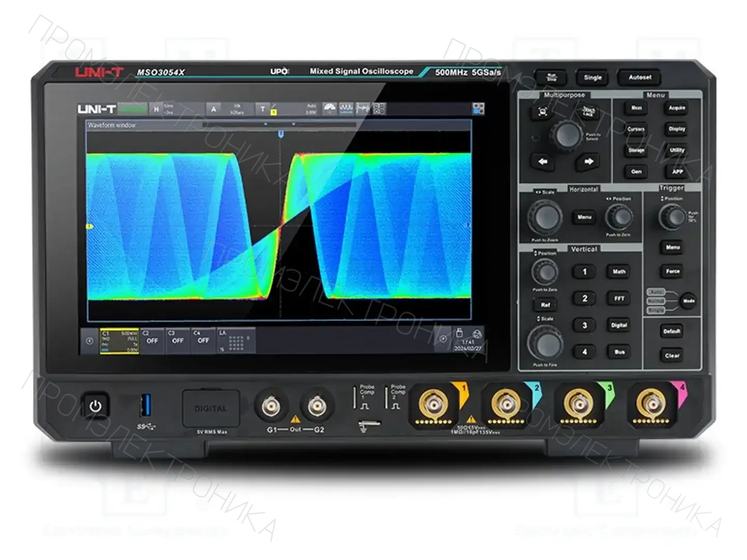Push the Horizontal Scale knob
747x560 pixels.
[545, 218]
